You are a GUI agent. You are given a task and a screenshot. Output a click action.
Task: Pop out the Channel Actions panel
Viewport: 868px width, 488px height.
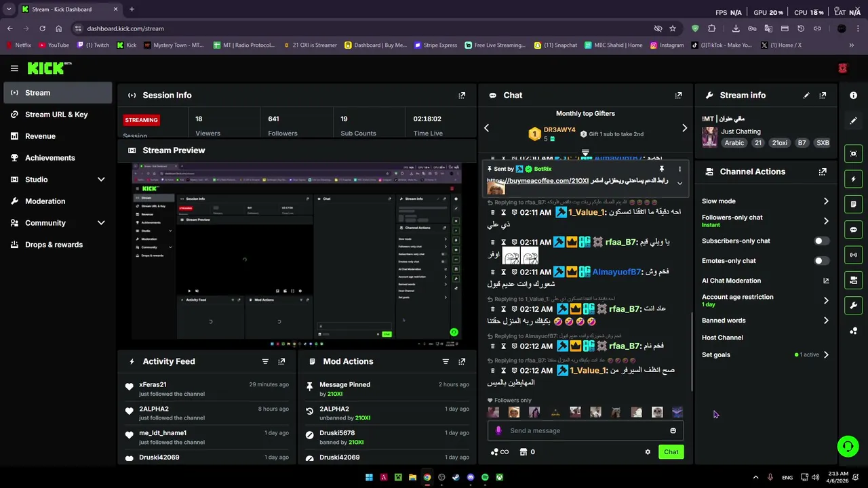[x=823, y=172]
